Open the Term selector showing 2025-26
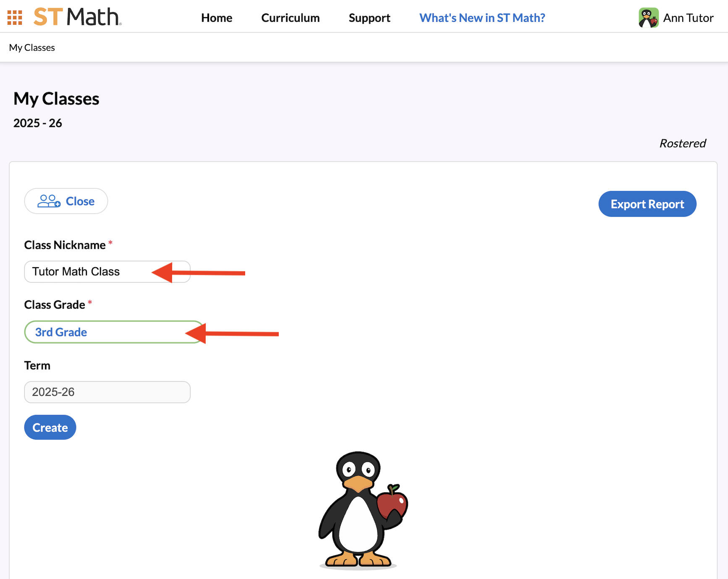The image size is (728, 579). click(107, 392)
